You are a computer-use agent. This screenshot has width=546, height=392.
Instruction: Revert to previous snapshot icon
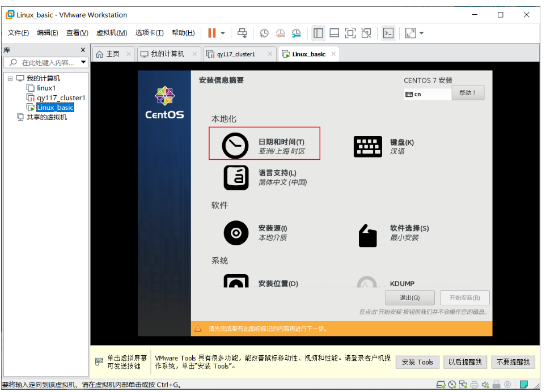click(x=280, y=33)
